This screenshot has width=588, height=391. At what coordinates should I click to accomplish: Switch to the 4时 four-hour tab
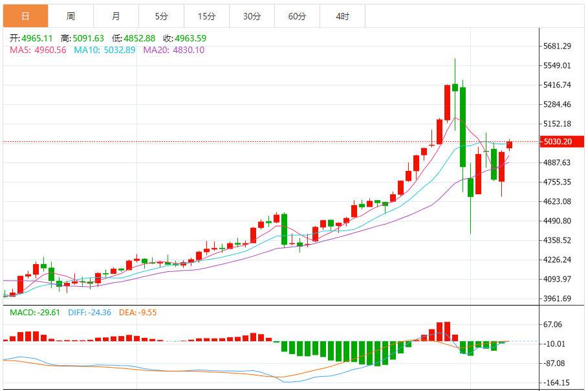[342, 16]
